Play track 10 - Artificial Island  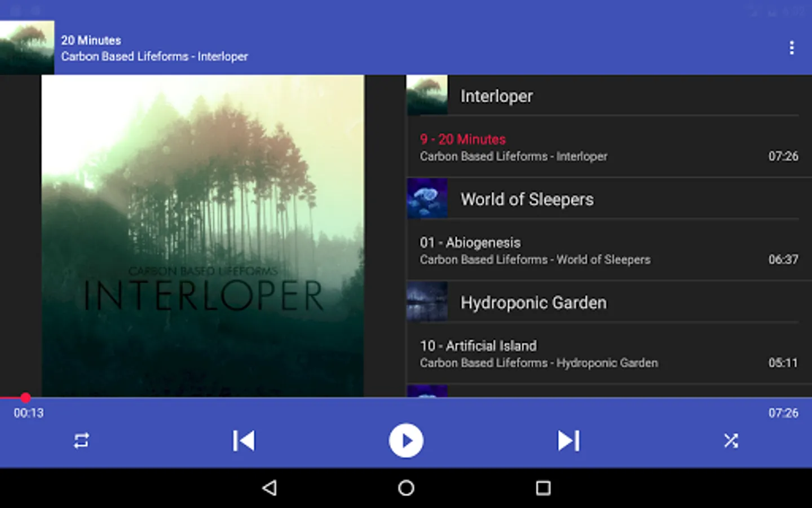(609, 354)
